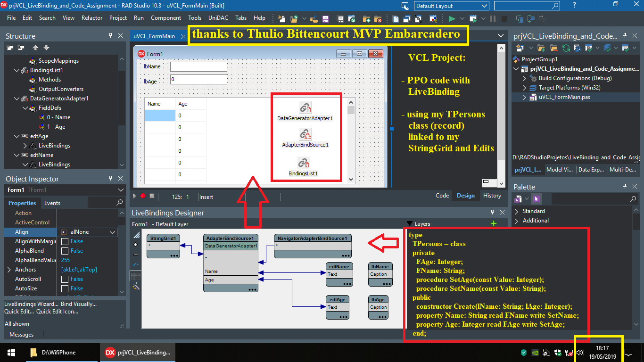Toggle the AlphaBlend checkbox
The image size is (644, 362).
65,251
